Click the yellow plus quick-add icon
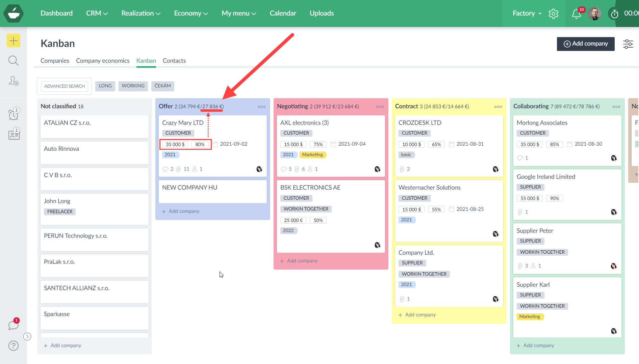This screenshot has height=364, width=639. (14, 41)
